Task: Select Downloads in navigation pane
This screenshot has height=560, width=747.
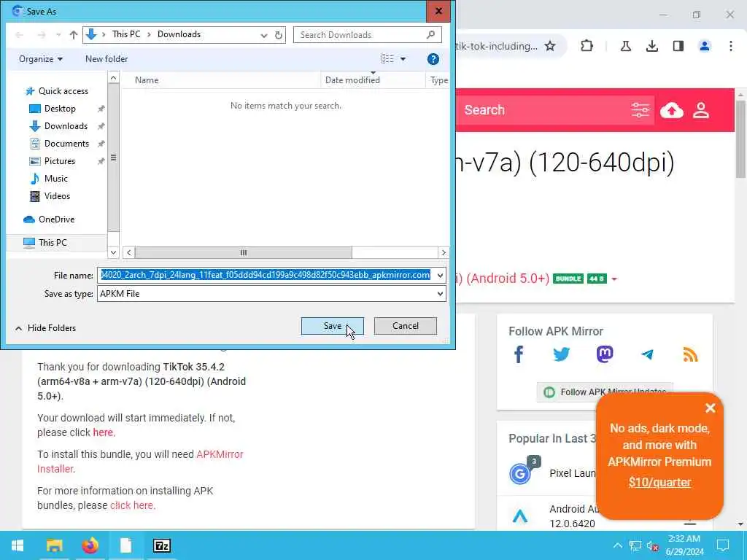Action: [x=66, y=126]
